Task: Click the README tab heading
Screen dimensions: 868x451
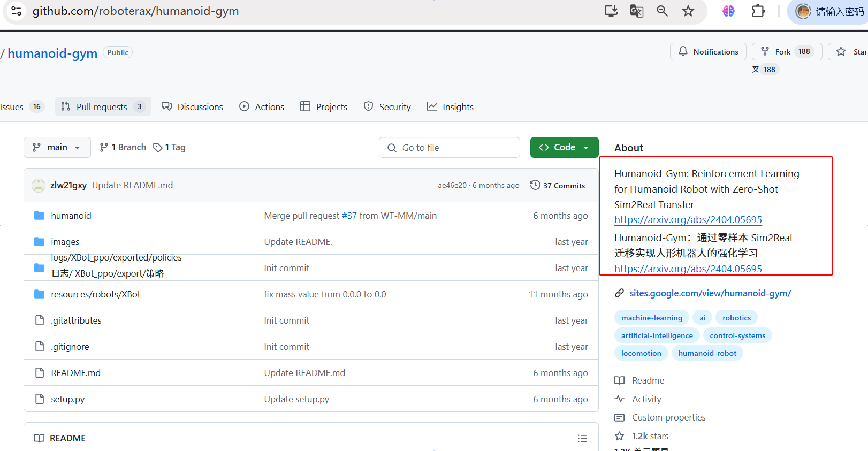Action: pos(60,438)
